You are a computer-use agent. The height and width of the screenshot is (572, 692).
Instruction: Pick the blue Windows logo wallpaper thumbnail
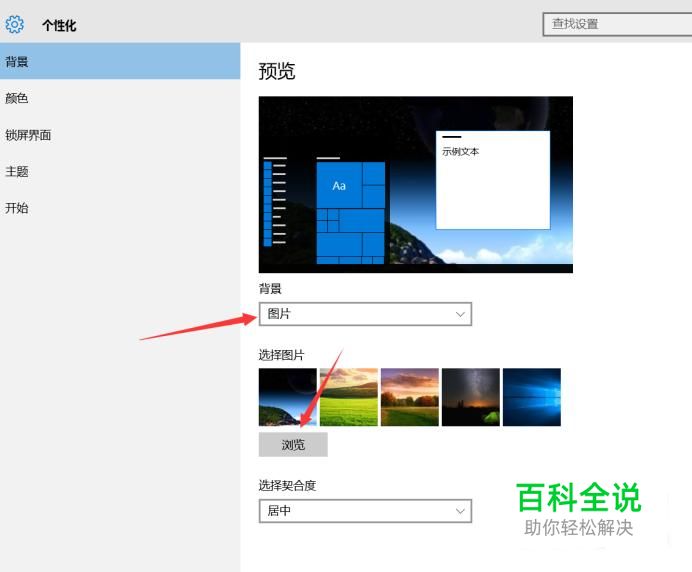point(532,397)
